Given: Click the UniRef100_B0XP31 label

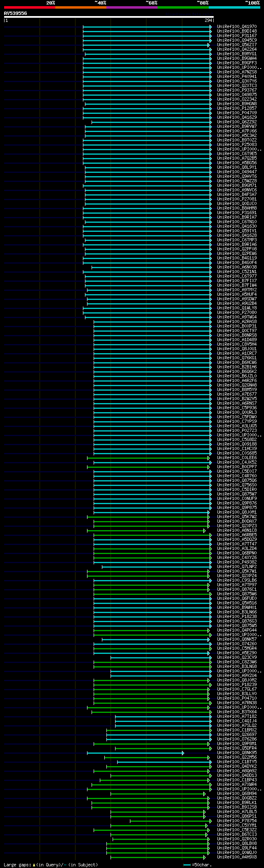Looking at the screenshot, I should click(237, 326).
